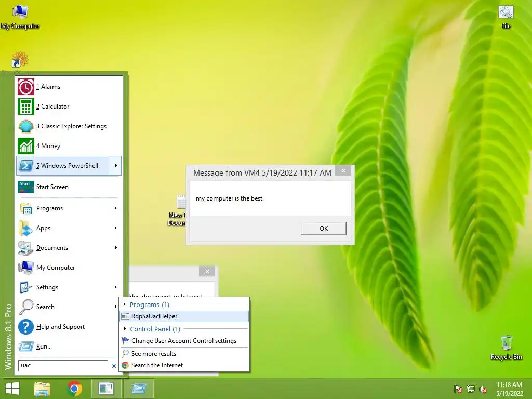Click the Search magnifier icon in start menu
This screenshot has width=532, height=399.
tap(26, 307)
